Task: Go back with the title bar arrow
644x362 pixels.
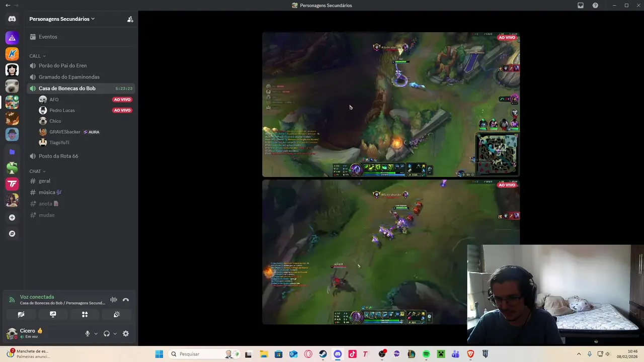Action: point(8,6)
